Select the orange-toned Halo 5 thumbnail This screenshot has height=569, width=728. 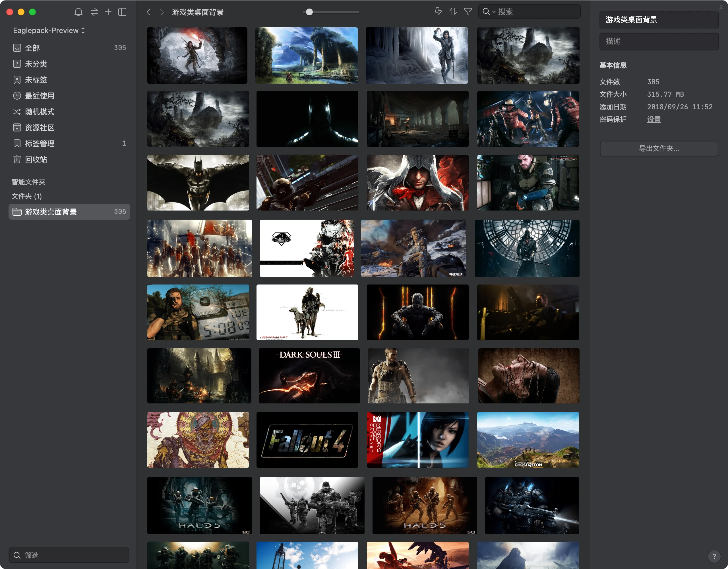425,505
